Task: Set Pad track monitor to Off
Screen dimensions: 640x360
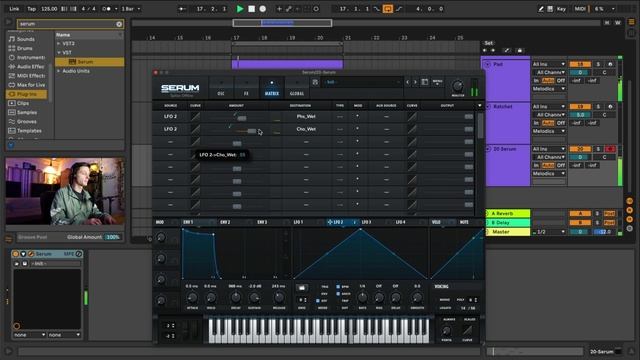Action: pos(561,80)
